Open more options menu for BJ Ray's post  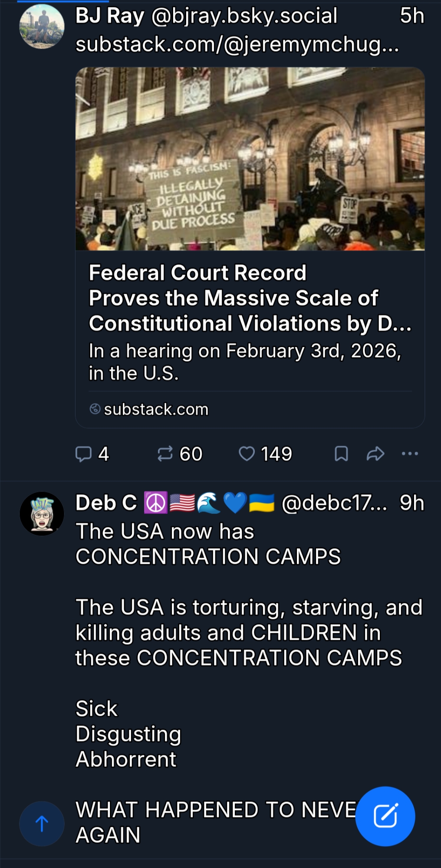[x=410, y=454]
